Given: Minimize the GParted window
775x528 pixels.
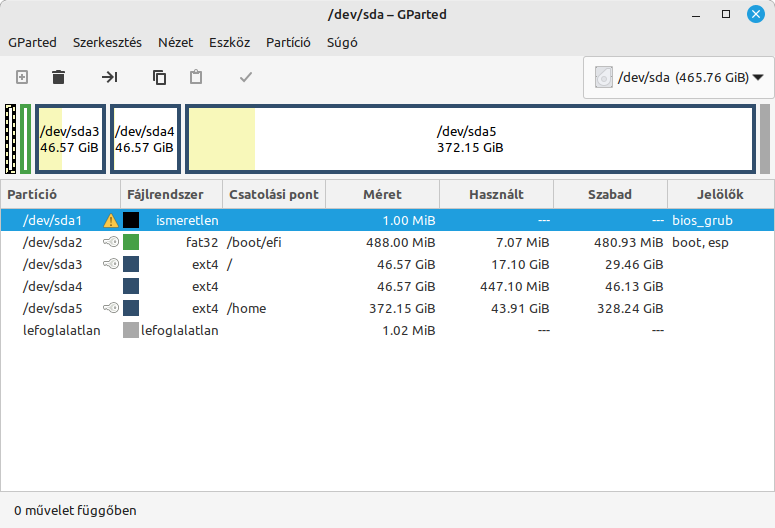Looking at the screenshot, I should [x=696, y=14].
